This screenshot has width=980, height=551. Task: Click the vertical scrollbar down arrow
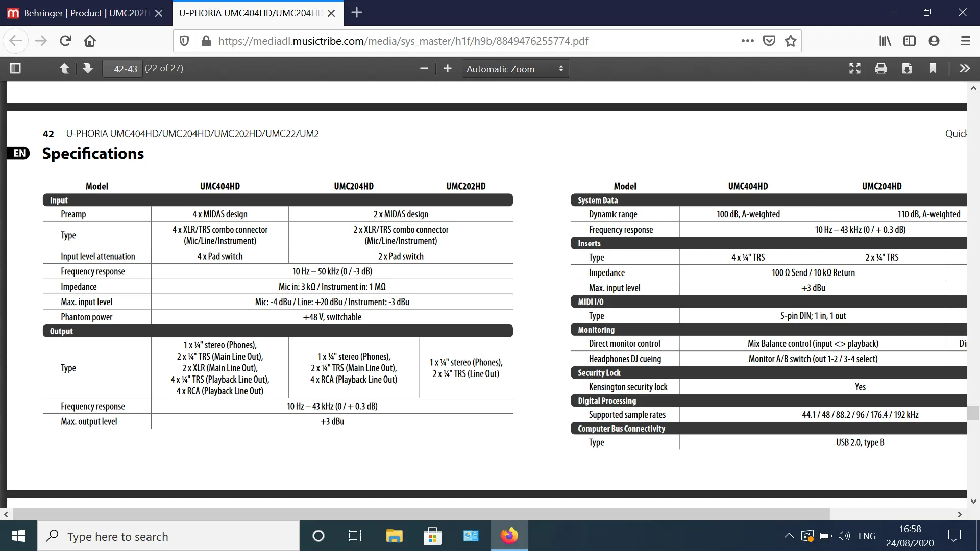(973, 501)
